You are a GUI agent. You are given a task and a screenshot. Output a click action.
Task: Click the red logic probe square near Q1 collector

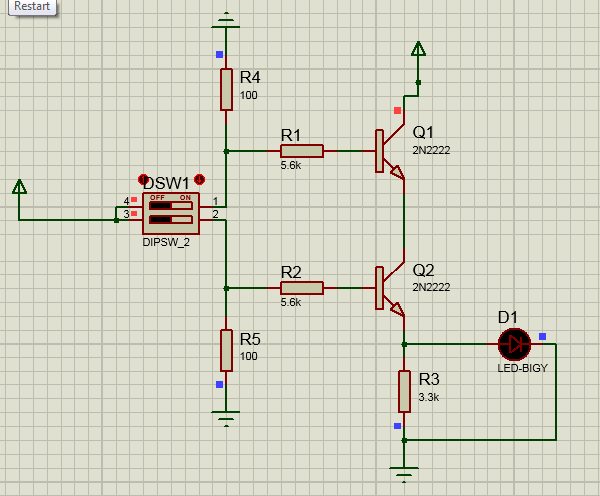point(398,111)
